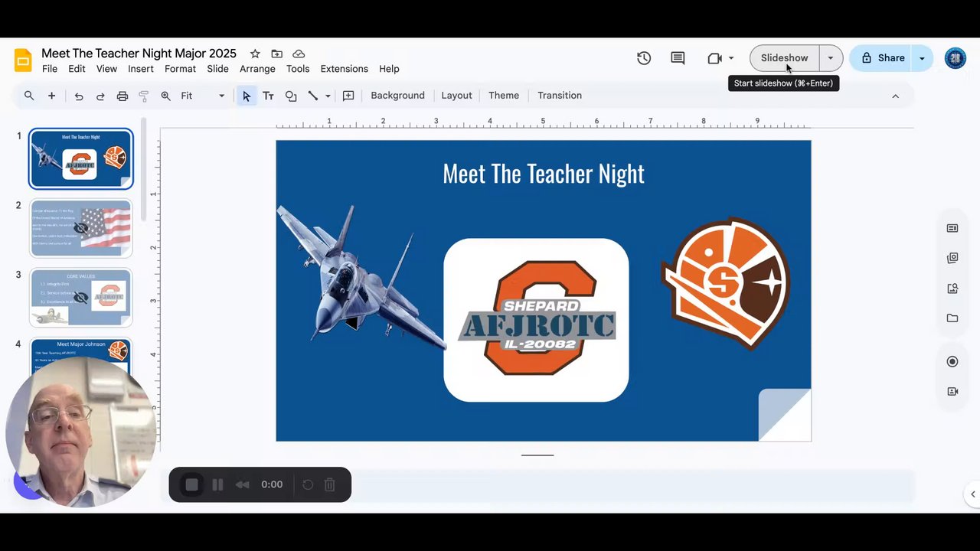Open the Extensions menu

click(x=344, y=69)
